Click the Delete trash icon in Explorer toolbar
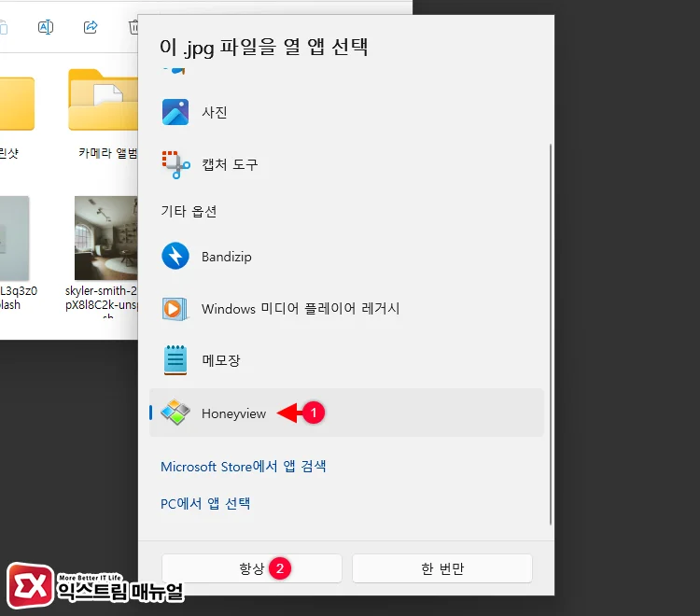The width and height of the screenshot is (700, 616). (x=133, y=27)
